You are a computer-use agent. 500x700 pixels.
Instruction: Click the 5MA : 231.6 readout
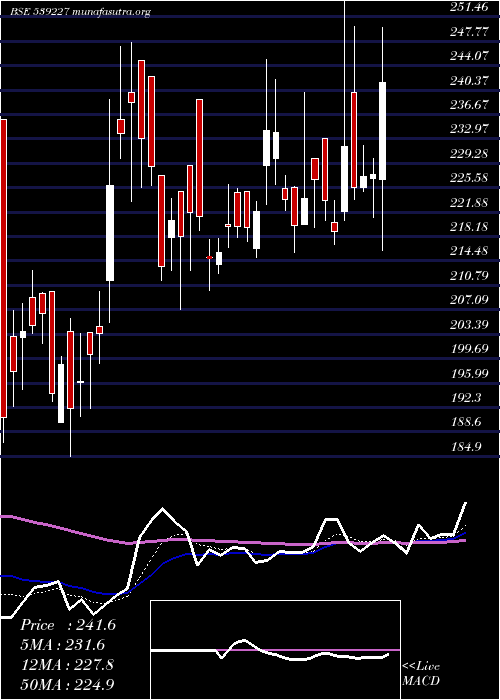[x=62, y=645]
